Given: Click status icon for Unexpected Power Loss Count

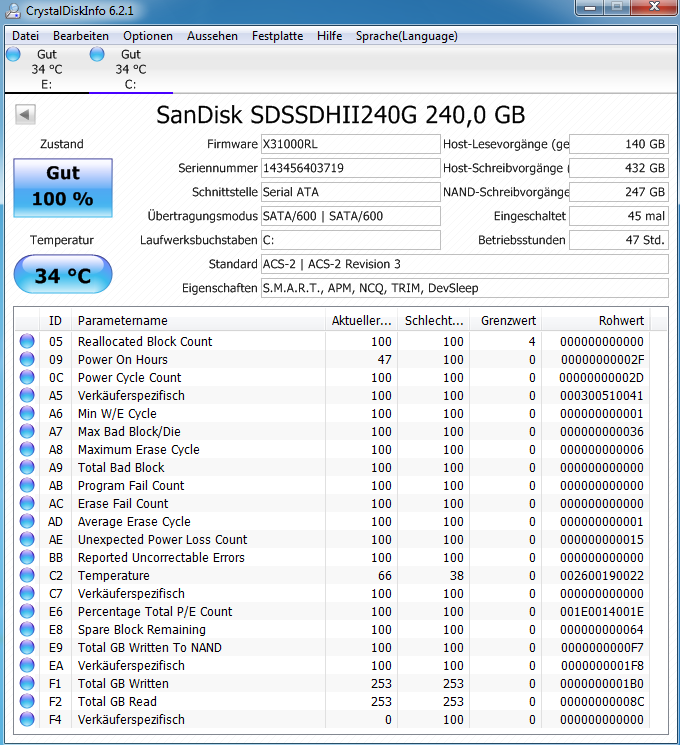Looking at the screenshot, I should pos(27,539).
